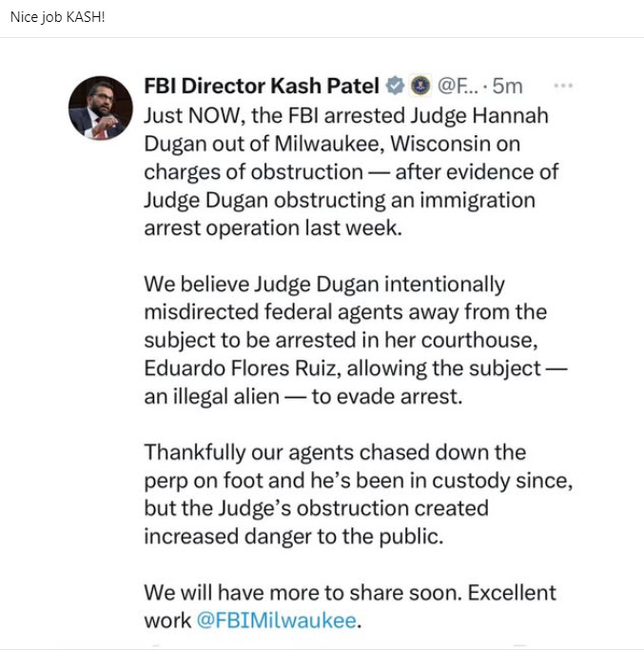644x651 pixels.
Task: Open the 5m post timestamp
Action: pyautogui.click(x=507, y=86)
